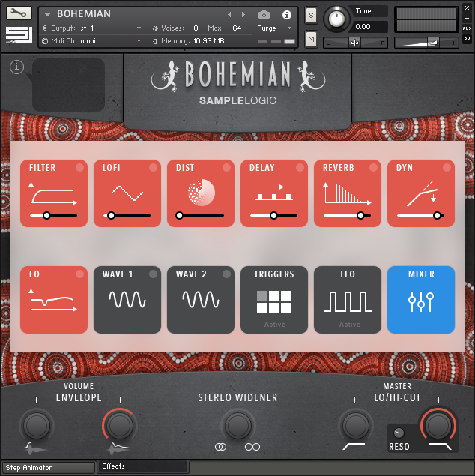Open the LFO panel

[348, 300]
